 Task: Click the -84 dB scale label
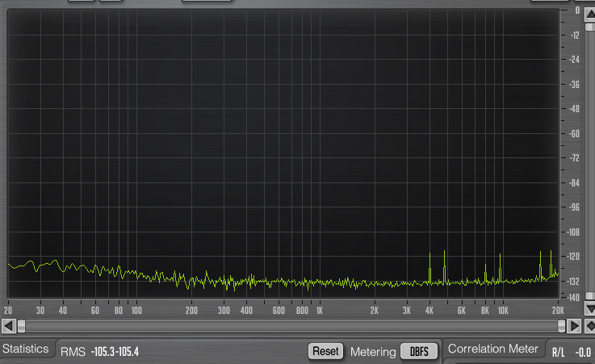coord(574,183)
